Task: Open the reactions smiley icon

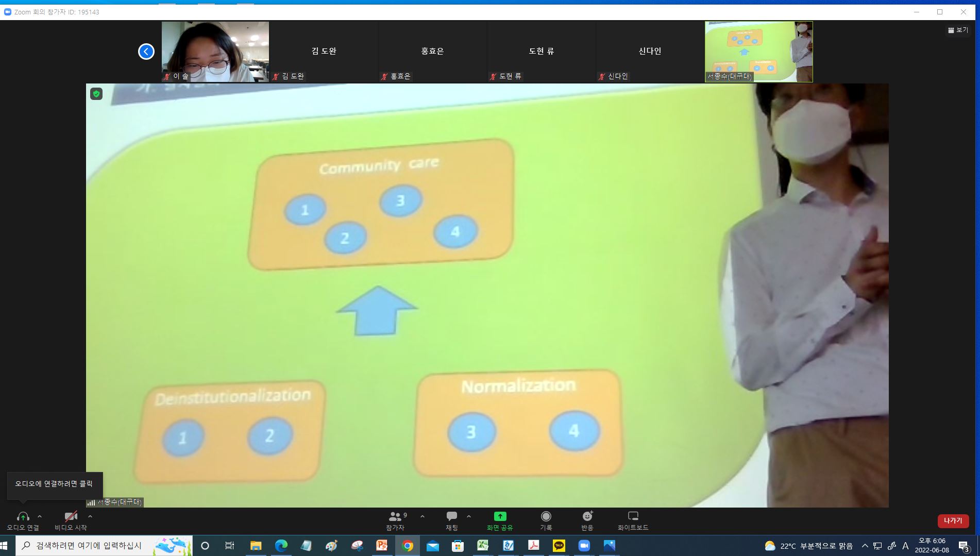Action: (x=587, y=516)
